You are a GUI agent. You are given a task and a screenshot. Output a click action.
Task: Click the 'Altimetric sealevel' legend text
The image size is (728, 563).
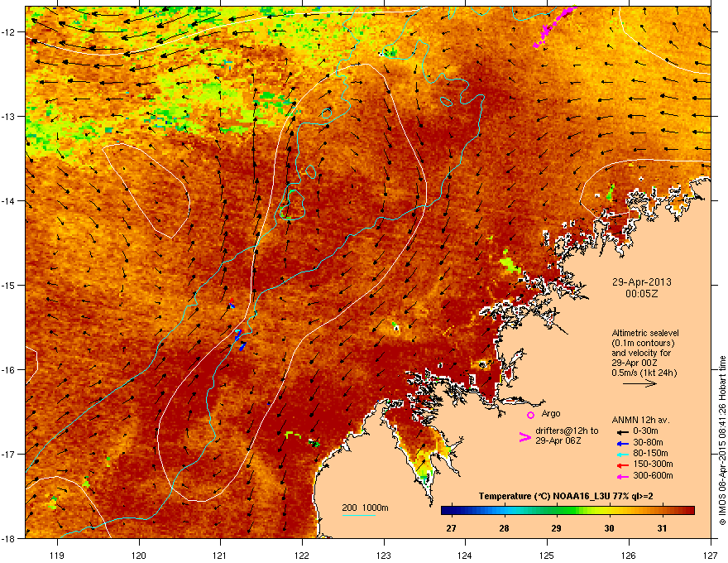(x=645, y=333)
